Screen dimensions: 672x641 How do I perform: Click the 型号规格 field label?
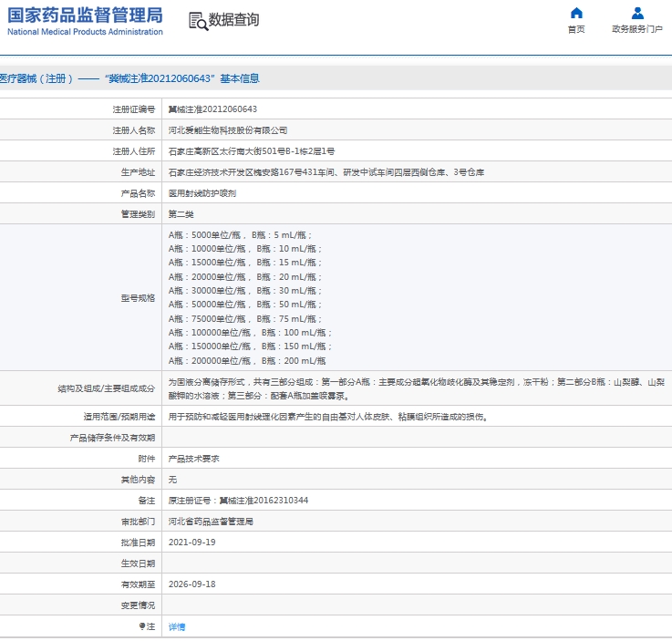[x=138, y=298]
